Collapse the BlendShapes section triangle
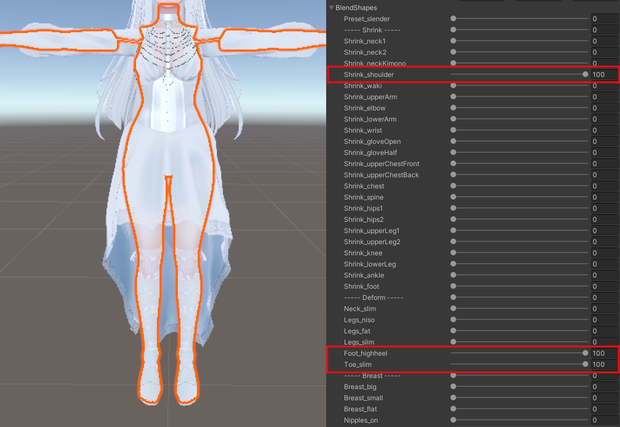Viewport: 620px width, 427px height. click(x=331, y=8)
